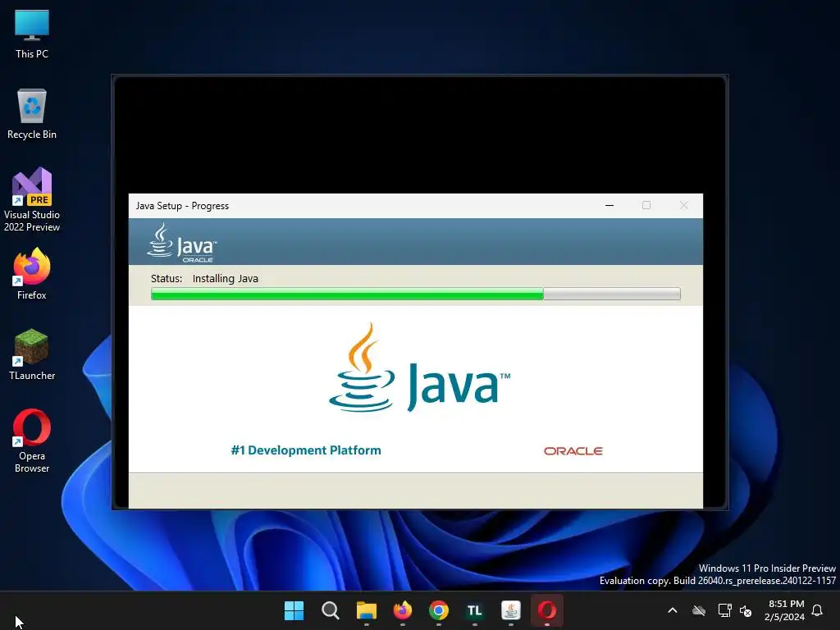The width and height of the screenshot is (840, 630).
Task: Click the installation progress bar
Action: (416, 294)
